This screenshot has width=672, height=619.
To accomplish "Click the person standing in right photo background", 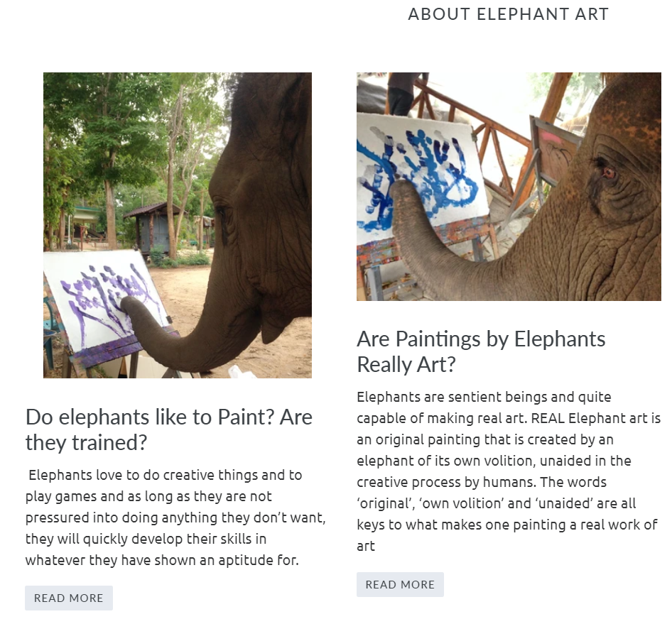I will pyautogui.click(x=403, y=92).
